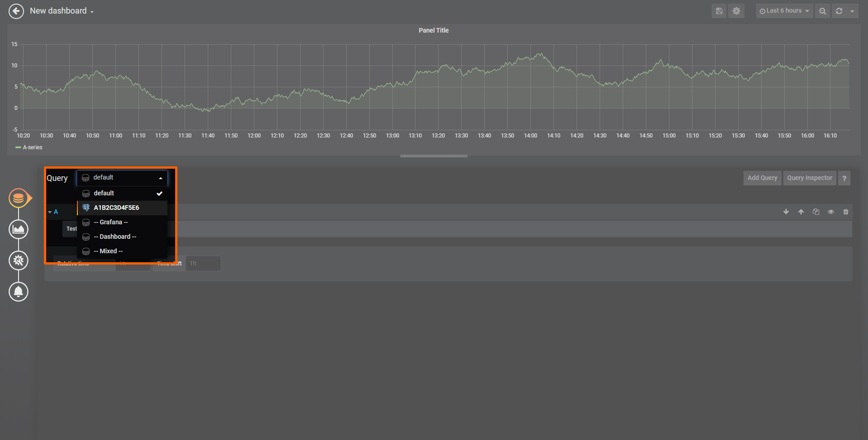Collapse query row A with its chevron

coord(50,212)
